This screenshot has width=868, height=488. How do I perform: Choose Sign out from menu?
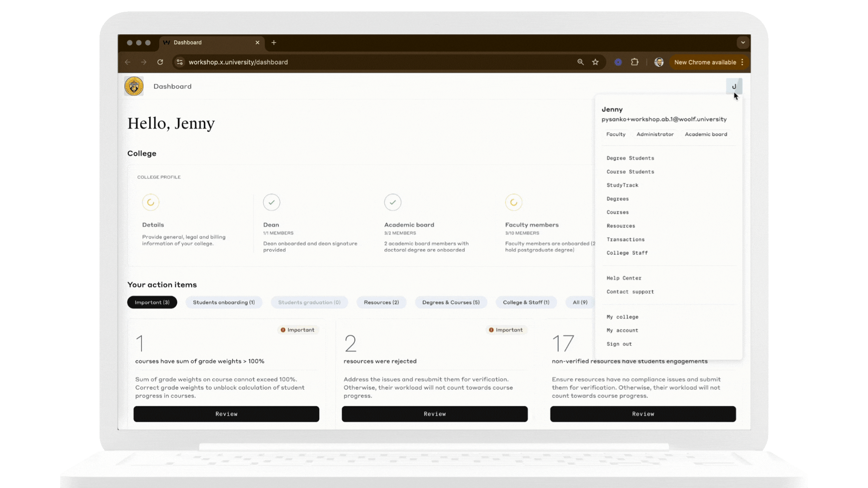619,344
